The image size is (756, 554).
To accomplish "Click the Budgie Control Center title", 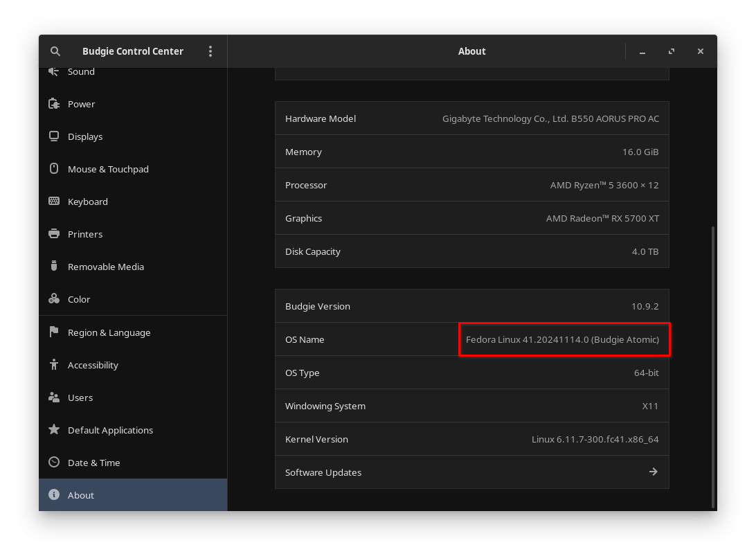I will pyautogui.click(x=133, y=51).
